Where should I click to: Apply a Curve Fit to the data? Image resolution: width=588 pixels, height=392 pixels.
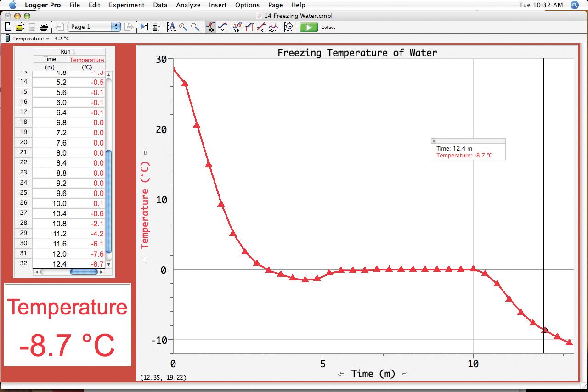tap(261, 27)
